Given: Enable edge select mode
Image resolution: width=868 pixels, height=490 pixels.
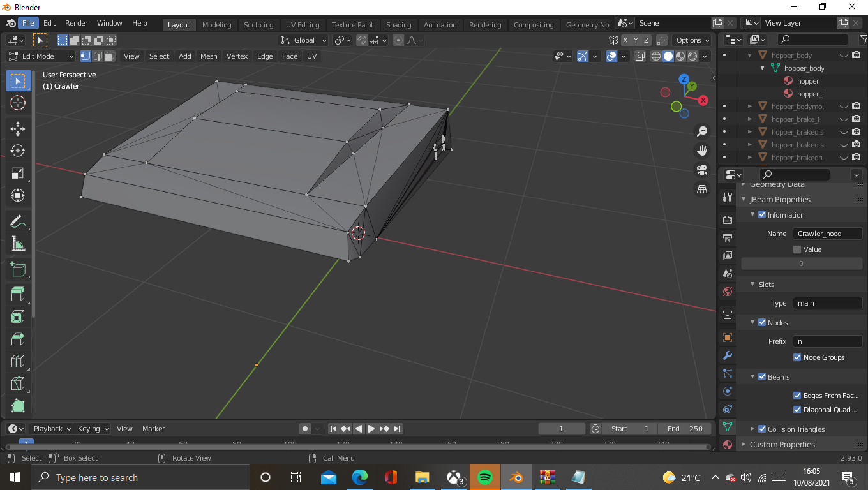Looking at the screenshot, I should click(98, 56).
